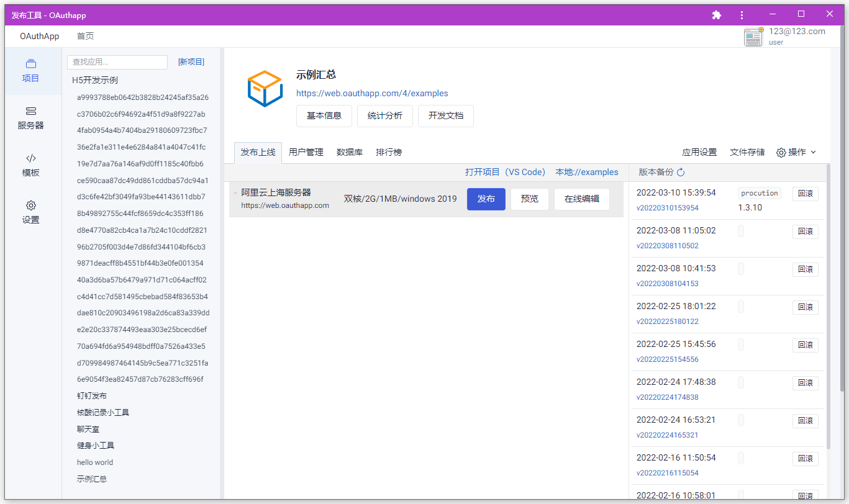Viewport: 849px width, 504px height.
Task: Select project hello world
Action: (x=95, y=462)
